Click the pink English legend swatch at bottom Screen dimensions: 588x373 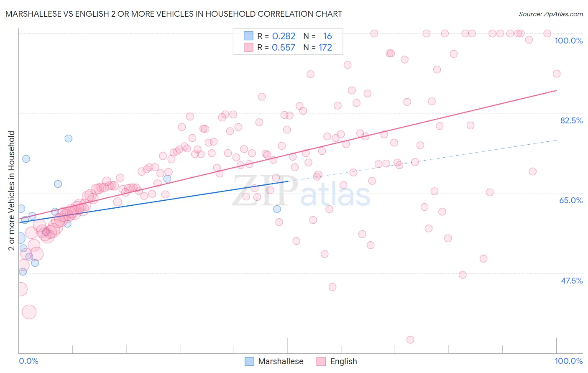(321, 361)
